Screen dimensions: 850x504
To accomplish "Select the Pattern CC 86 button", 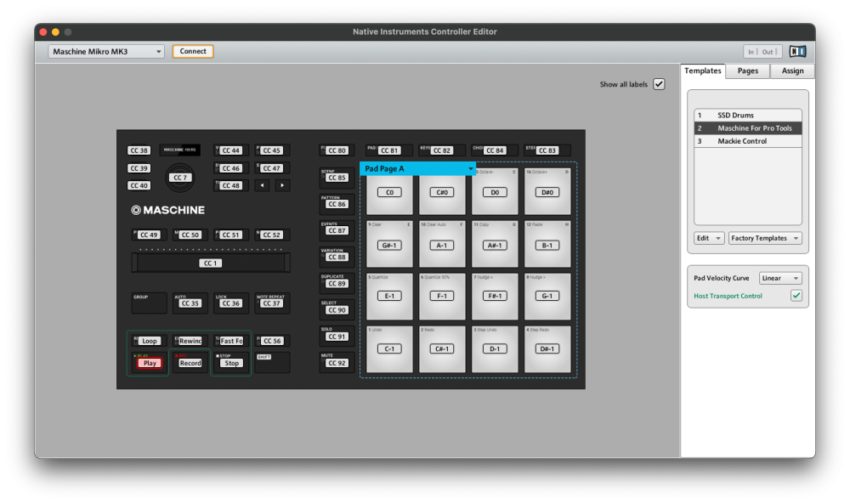I will point(336,202).
